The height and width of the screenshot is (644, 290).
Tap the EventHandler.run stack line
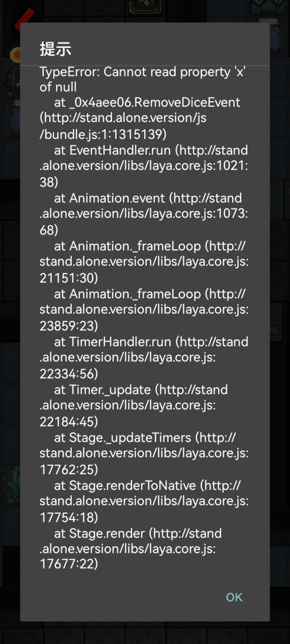[x=151, y=150]
